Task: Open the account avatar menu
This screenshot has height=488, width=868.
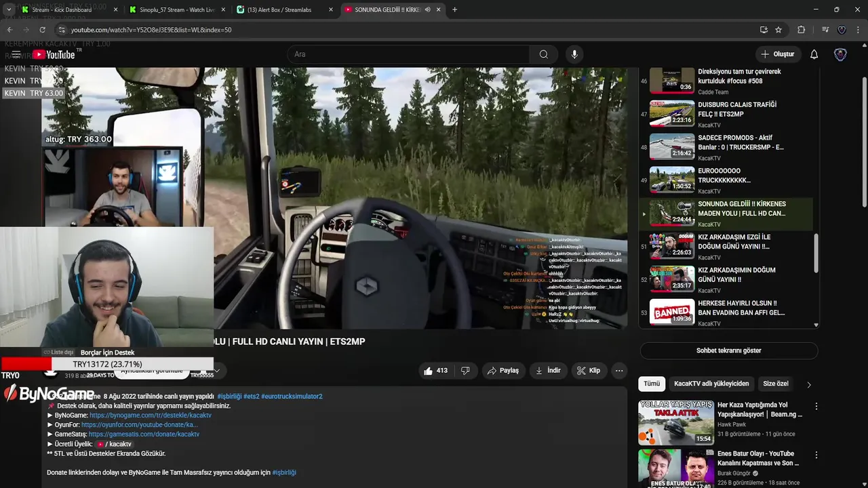Action: pos(840,54)
